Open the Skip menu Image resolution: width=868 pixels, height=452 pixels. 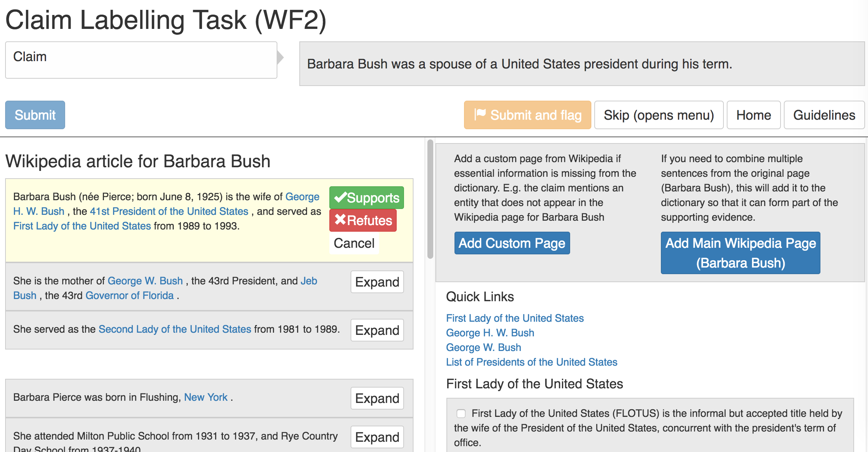pos(659,115)
